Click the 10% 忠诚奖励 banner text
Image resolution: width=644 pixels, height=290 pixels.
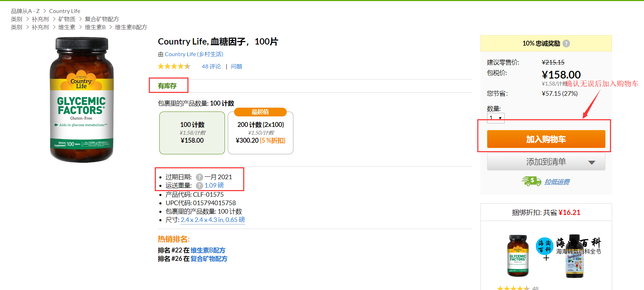click(x=541, y=43)
